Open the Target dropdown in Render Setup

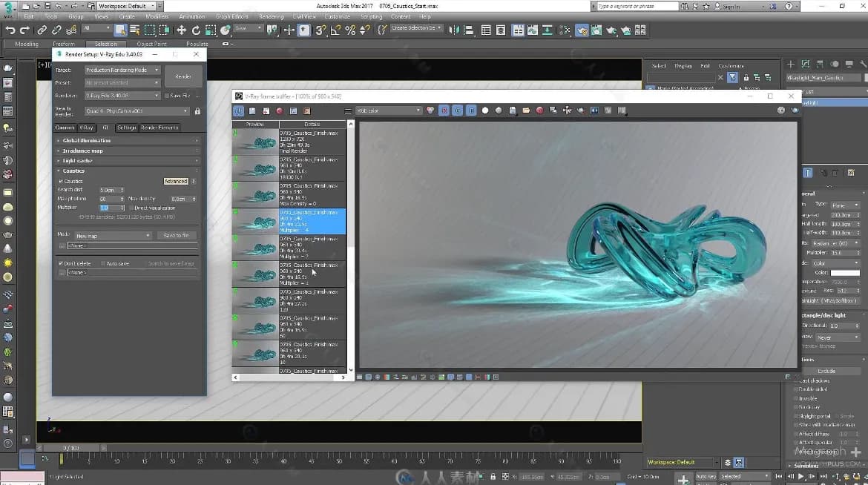122,70
